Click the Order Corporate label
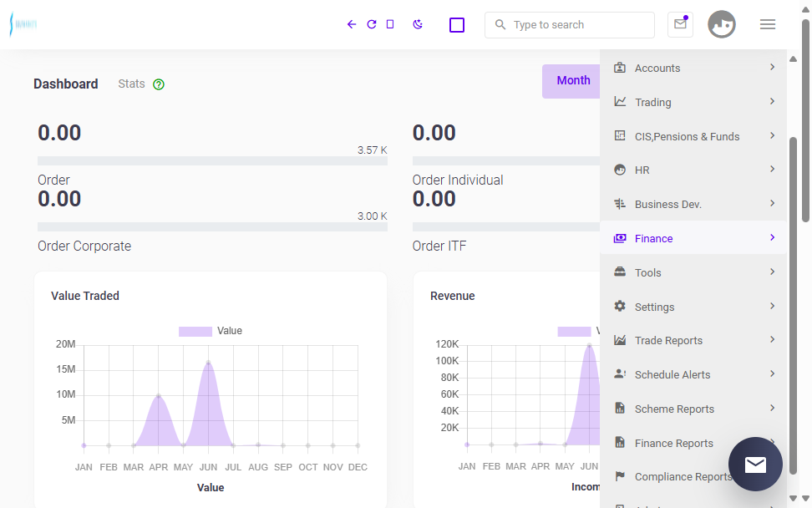 point(84,246)
